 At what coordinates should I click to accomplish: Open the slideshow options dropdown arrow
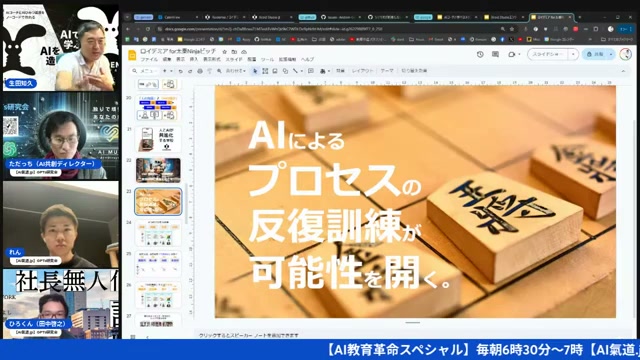pos(573,54)
